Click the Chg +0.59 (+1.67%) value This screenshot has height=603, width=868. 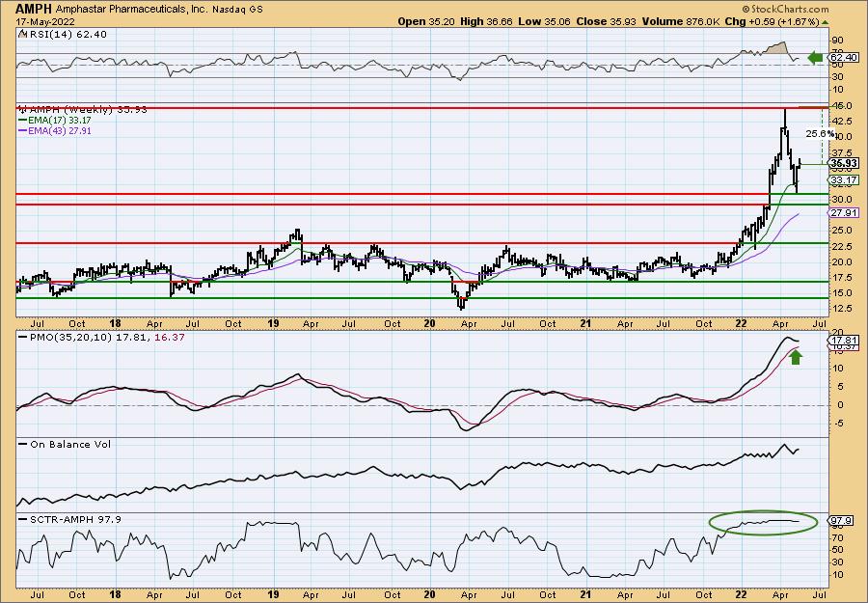click(x=772, y=21)
